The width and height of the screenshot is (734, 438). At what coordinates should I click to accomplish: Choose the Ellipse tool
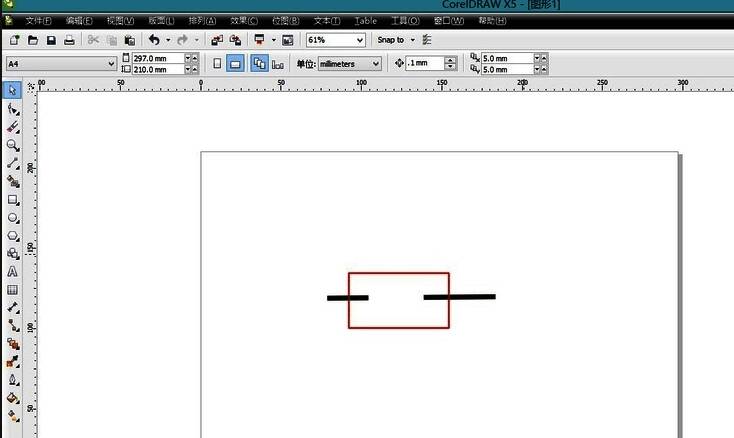13,217
